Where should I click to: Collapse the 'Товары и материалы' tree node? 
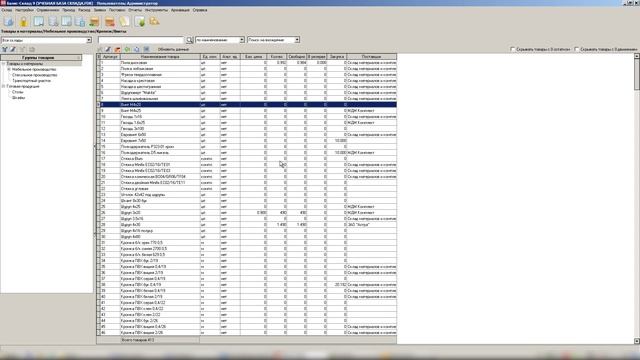click(3, 64)
